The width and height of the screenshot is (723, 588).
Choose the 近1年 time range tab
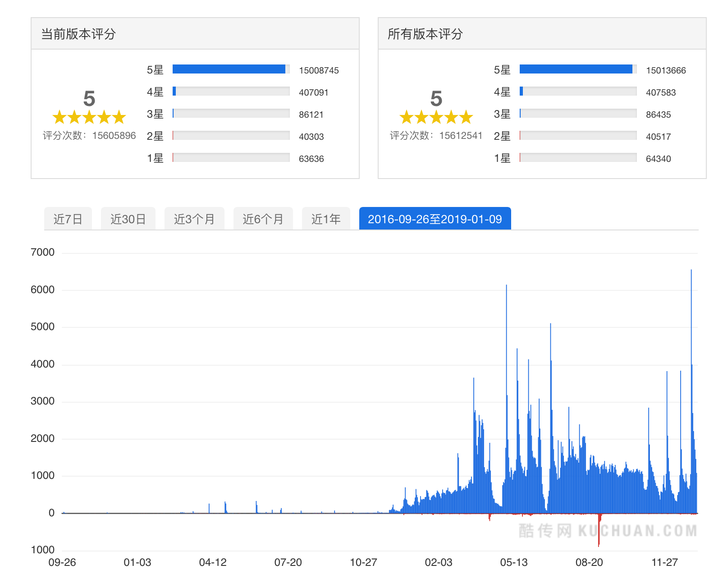point(326,219)
